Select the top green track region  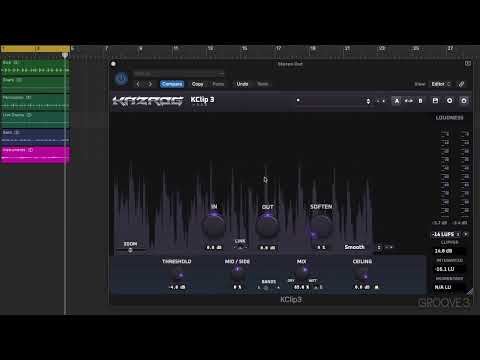click(x=35, y=67)
